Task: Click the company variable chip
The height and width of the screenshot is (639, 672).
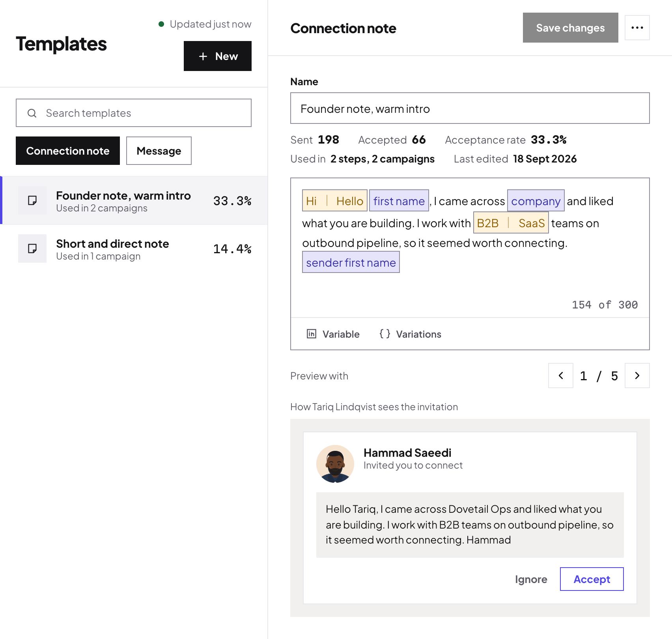Action: [536, 200]
